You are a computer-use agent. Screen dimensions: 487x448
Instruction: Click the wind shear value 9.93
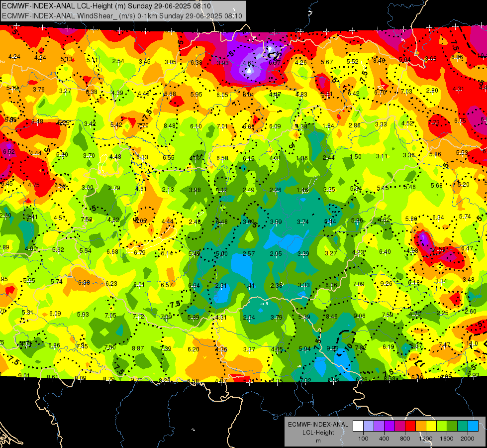pos(332,348)
